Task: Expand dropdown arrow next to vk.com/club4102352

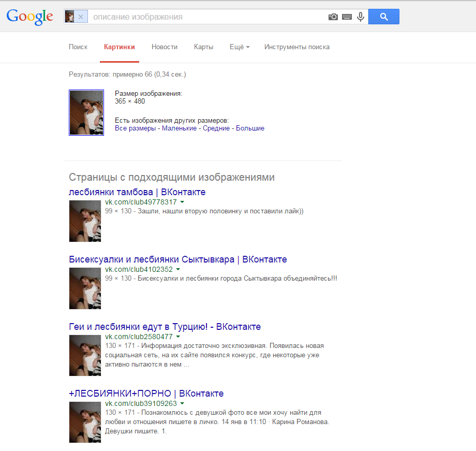Action: pyautogui.click(x=178, y=269)
